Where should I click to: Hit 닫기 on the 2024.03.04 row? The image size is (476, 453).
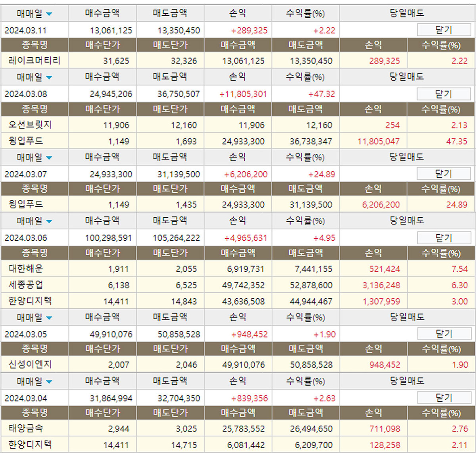[x=443, y=398]
